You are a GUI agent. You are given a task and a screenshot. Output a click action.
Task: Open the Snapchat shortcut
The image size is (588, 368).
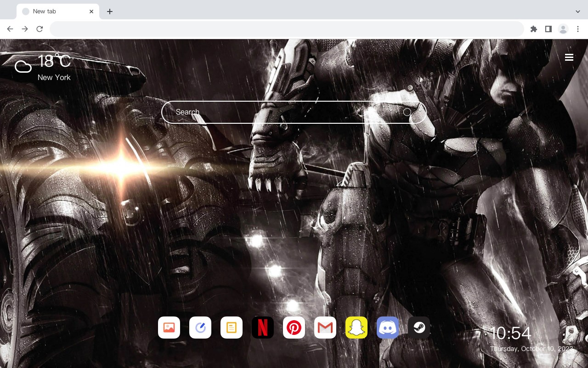356,328
